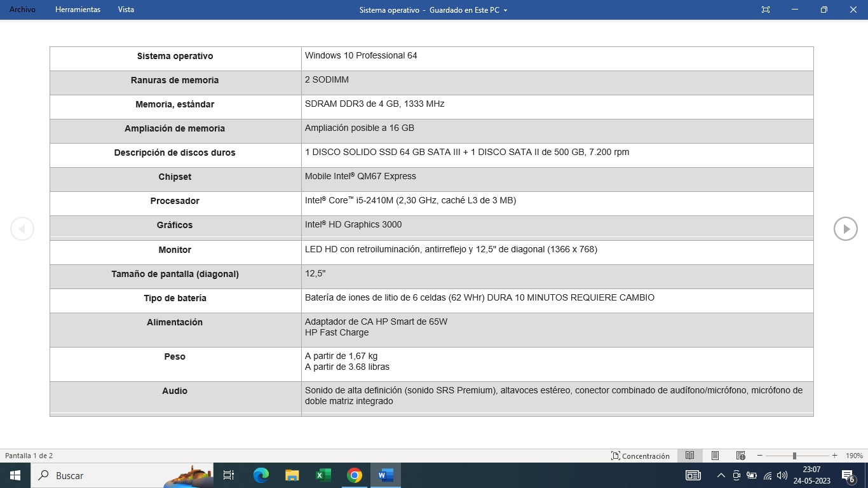Click "Descripción de discos duros" cell
868x488 pixels.
[175, 155]
